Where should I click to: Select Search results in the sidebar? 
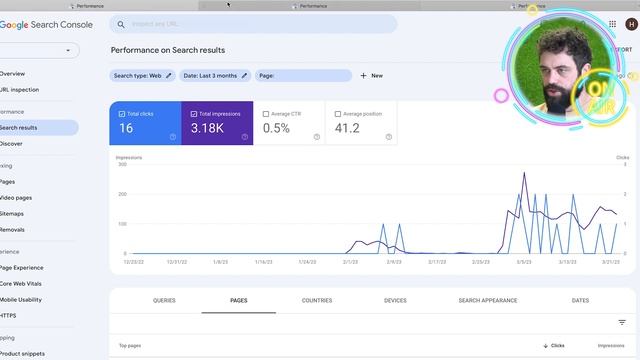point(39,128)
